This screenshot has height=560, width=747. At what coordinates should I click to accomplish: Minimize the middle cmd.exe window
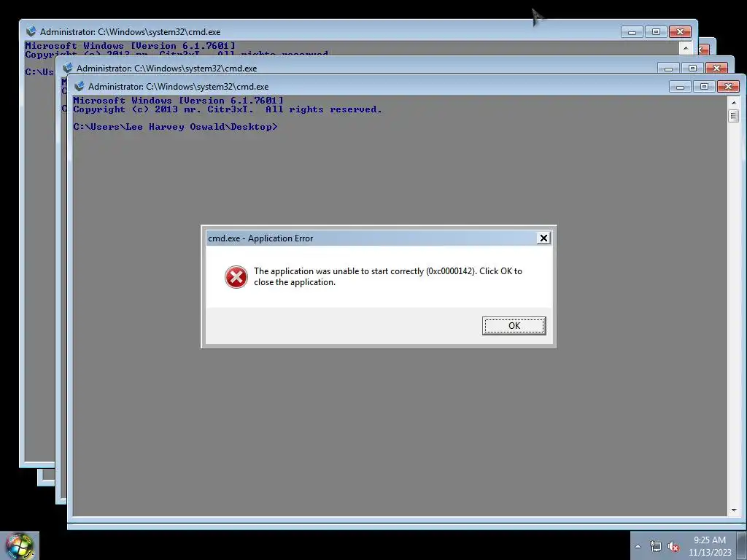(x=668, y=69)
